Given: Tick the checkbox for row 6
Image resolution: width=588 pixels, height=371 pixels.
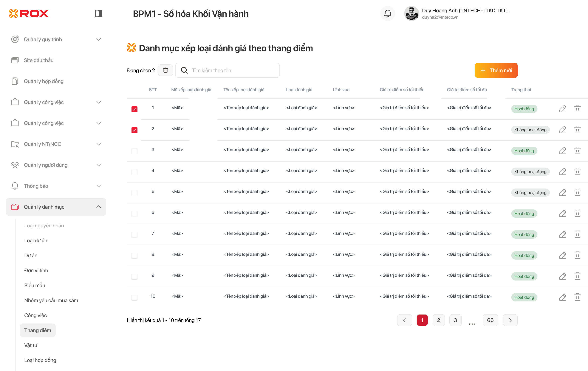Looking at the screenshot, I should point(134,214).
